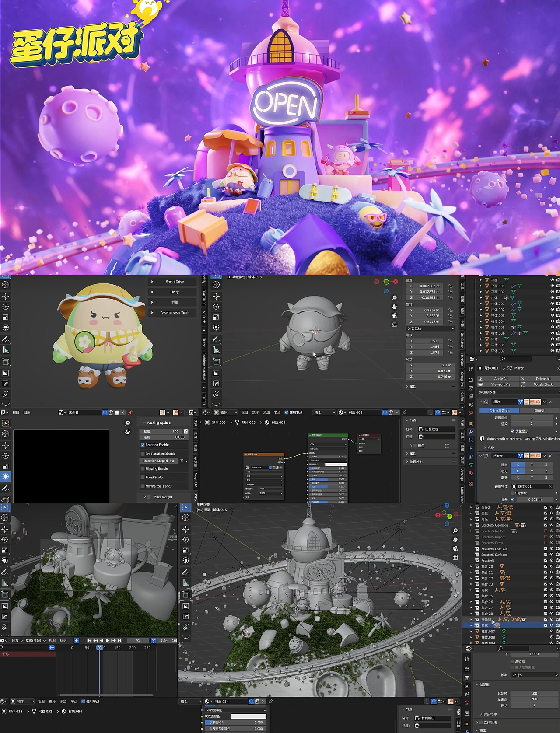Remove the Mirror modifier with X

point(550,456)
